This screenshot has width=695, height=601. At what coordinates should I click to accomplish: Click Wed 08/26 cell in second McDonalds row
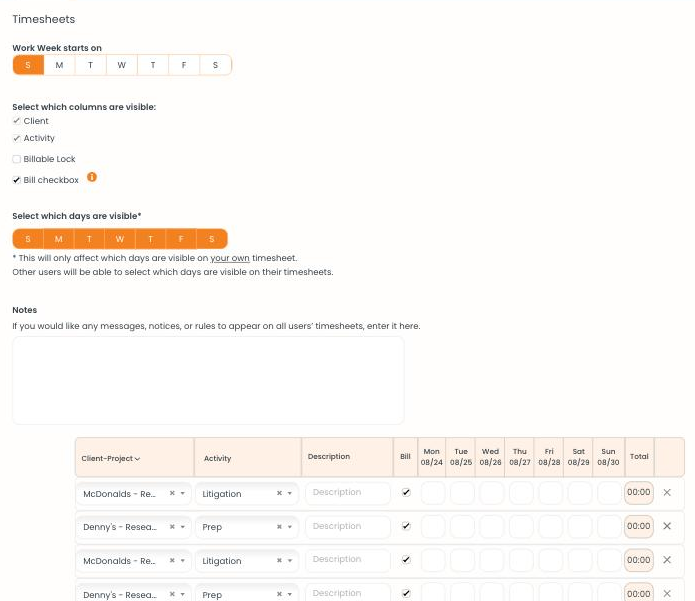click(492, 560)
